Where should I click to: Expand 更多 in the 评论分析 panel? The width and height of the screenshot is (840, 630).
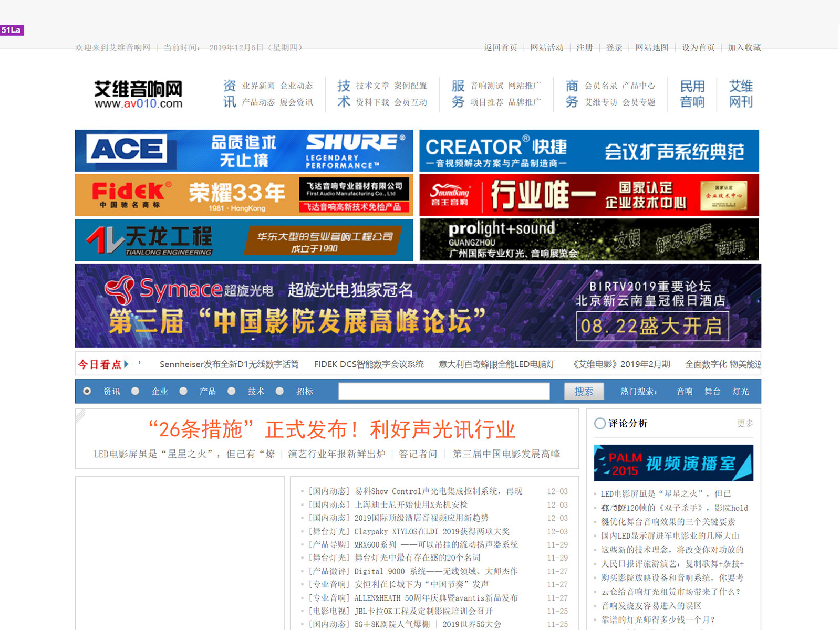pos(744,423)
